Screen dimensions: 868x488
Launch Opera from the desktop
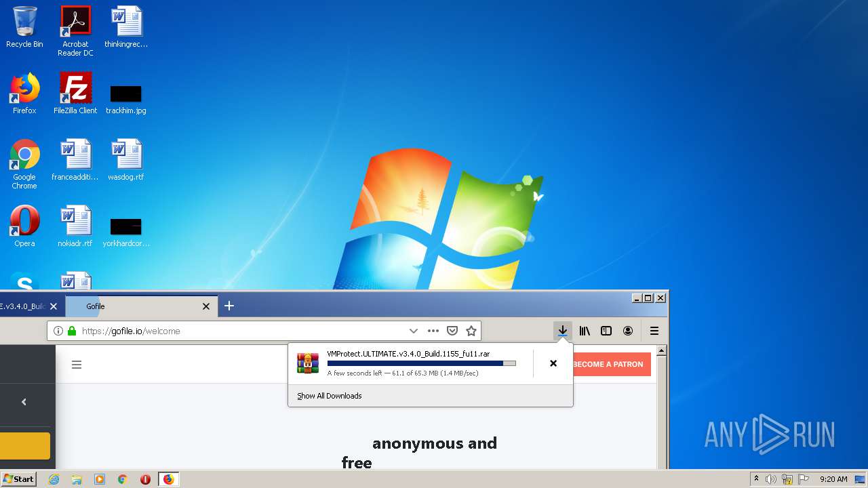click(24, 226)
